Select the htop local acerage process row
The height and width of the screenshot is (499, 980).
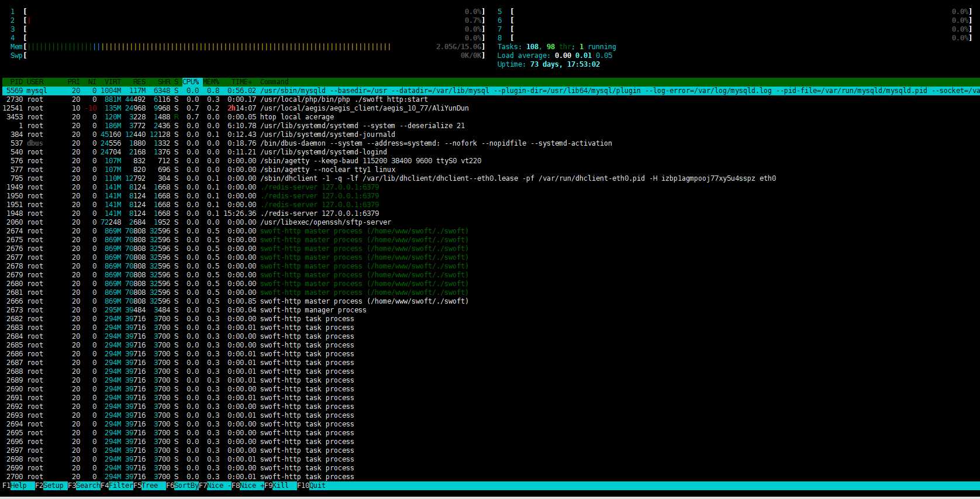click(490, 117)
